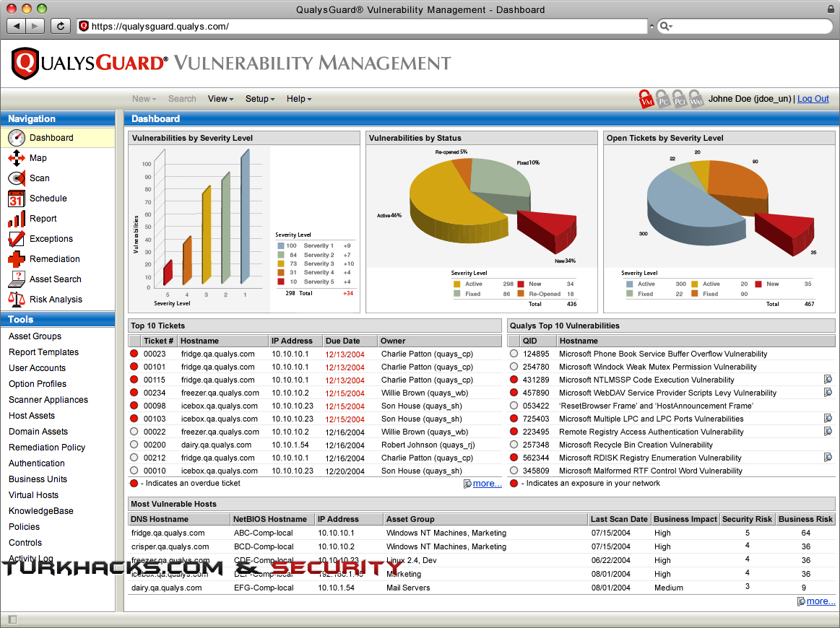Screen dimensions: 840x628
Task: Open Virtual Hosts in Tools
Action: coord(33,494)
